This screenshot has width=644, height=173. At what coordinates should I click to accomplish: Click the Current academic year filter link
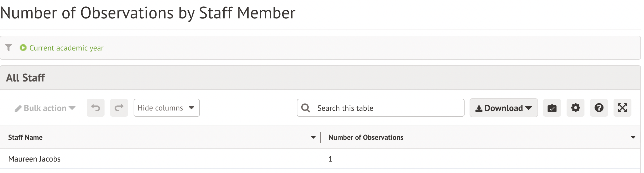pyautogui.click(x=67, y=48)
